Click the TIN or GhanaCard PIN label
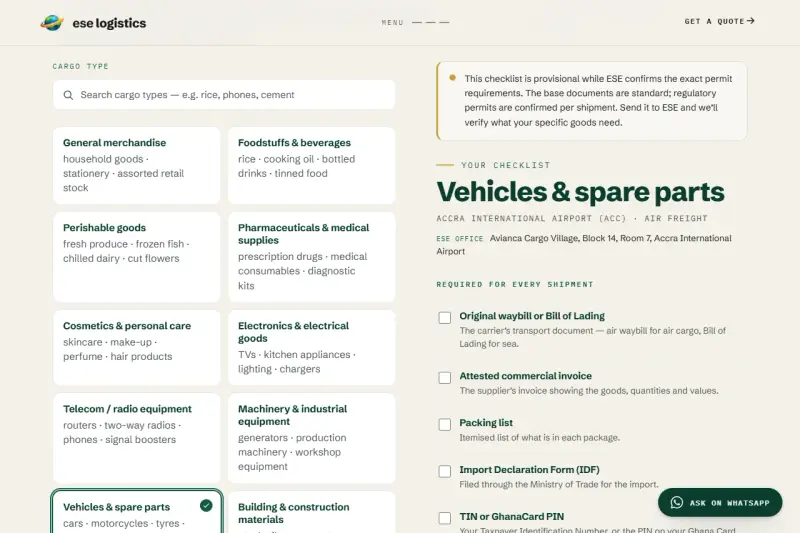 [511, 517]
